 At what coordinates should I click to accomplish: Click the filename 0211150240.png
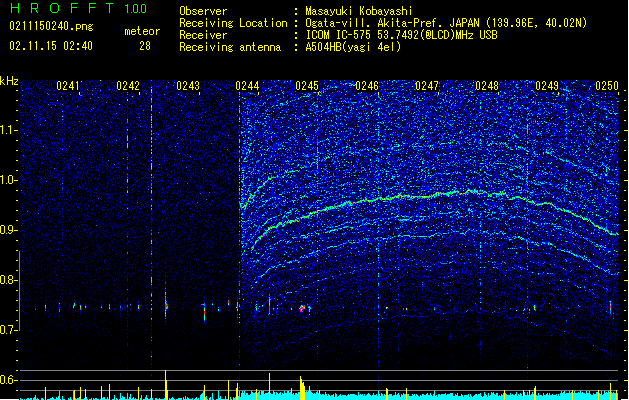51,26
